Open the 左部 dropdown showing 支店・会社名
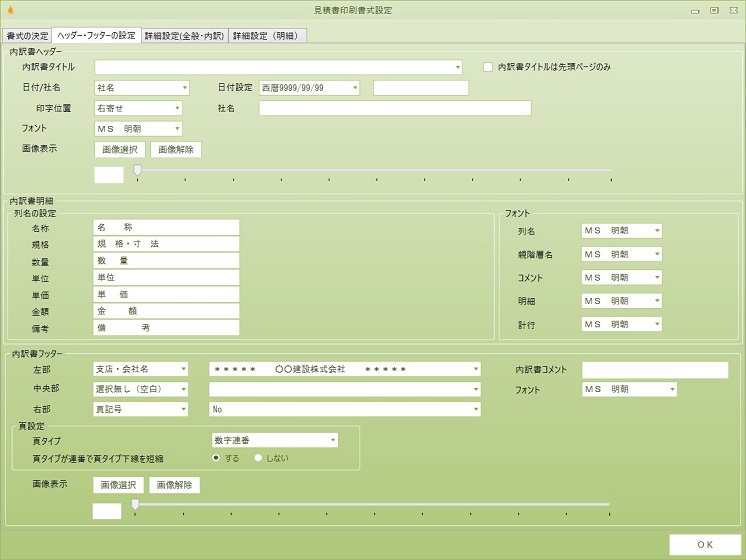This screenshot has width=746, height=560. [x=140, y=369]
